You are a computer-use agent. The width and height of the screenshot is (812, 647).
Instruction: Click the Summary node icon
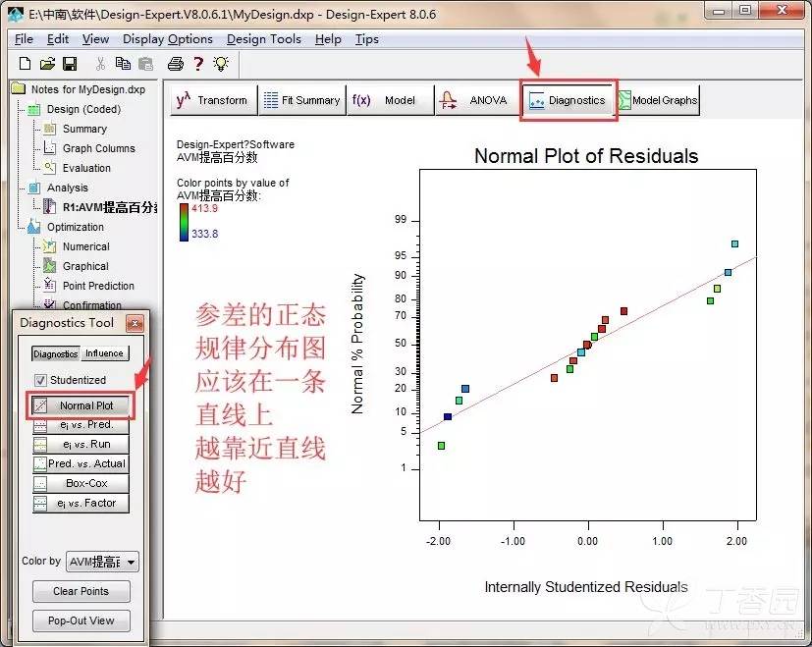pos(50,129)
